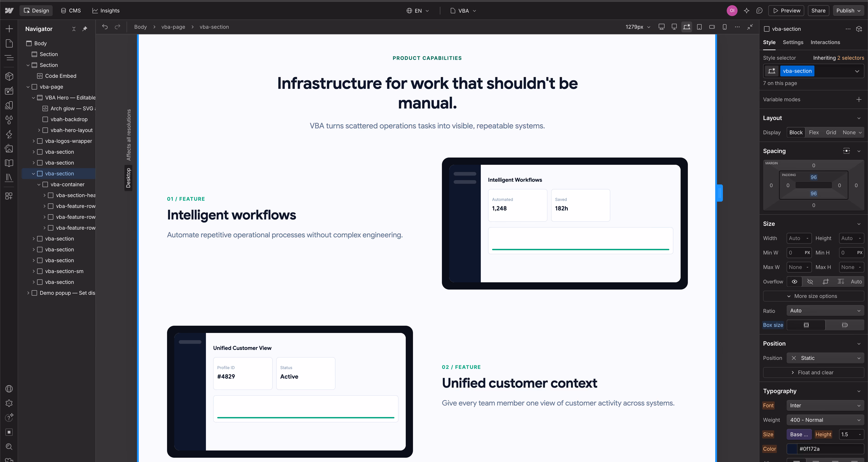
Task: Open the typography color swatch
Action: pyautogui.click(x=792, y=449)
